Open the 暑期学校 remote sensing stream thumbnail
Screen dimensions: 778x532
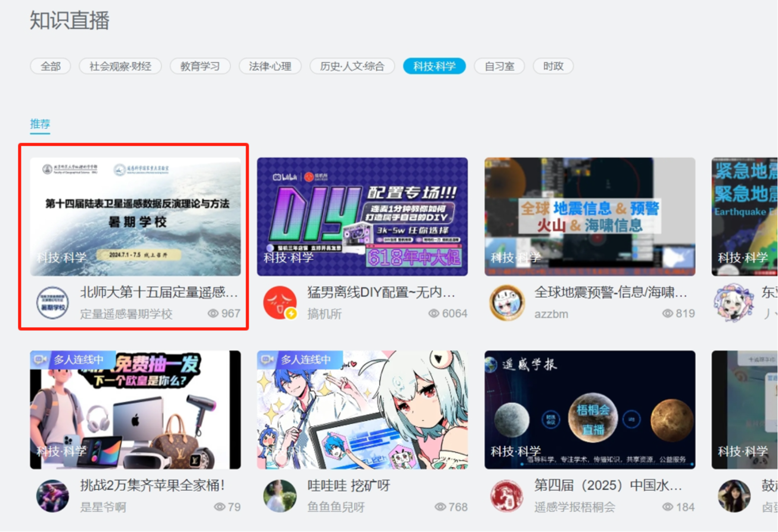135,217
